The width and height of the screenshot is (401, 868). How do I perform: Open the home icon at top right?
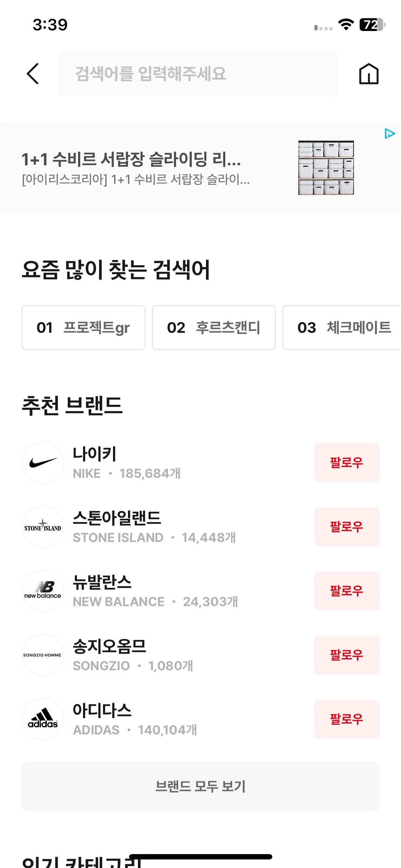tap(369, 74)
